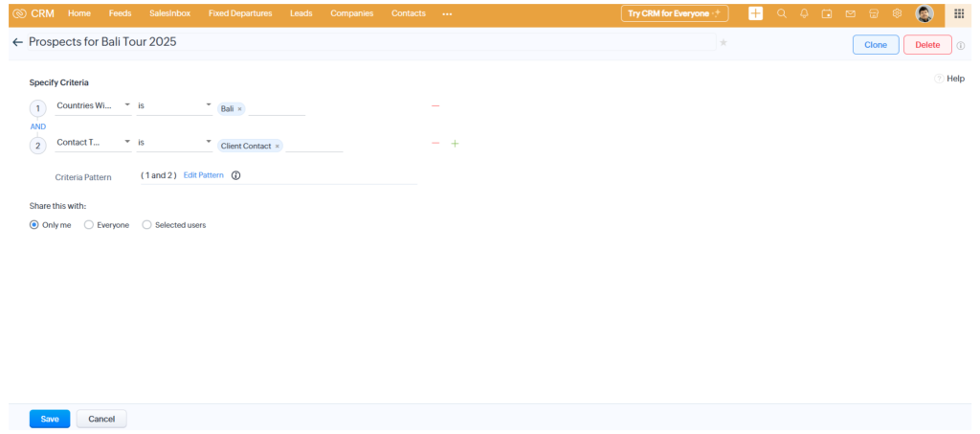This screenshot has width=980, height=434.
Task: Open the mail envelope icon
Action: [850, 13]
